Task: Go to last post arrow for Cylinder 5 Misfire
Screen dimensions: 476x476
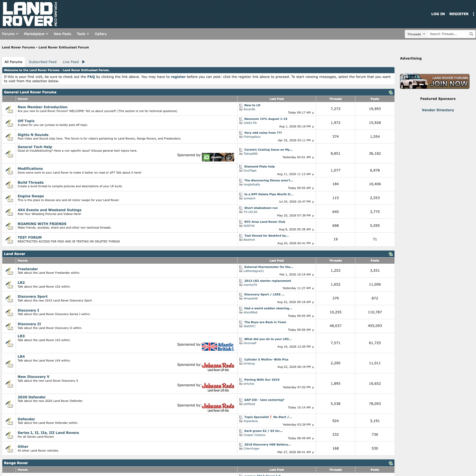Action: (313, 367)
